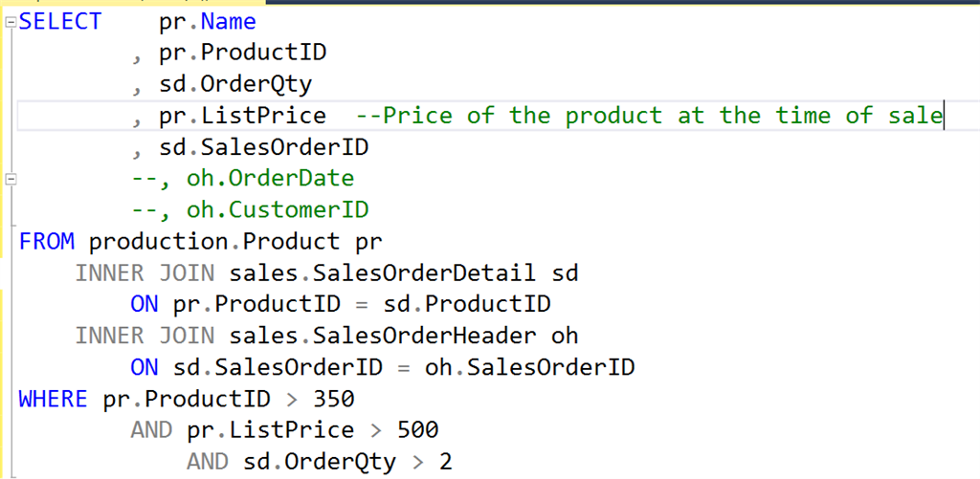Click the number 350 in WHERE clause
The height and width of the screenshot is (479, 980).
click(334, 399)
